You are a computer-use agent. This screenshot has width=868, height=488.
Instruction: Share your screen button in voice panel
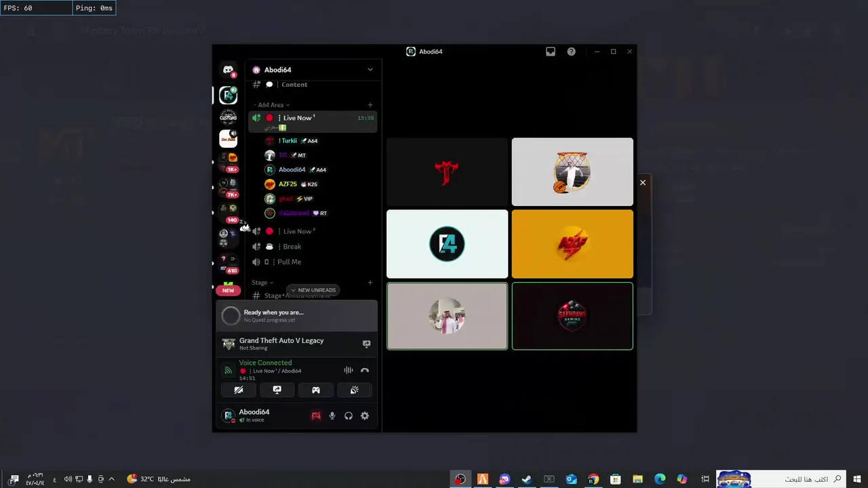click(277, 390)
